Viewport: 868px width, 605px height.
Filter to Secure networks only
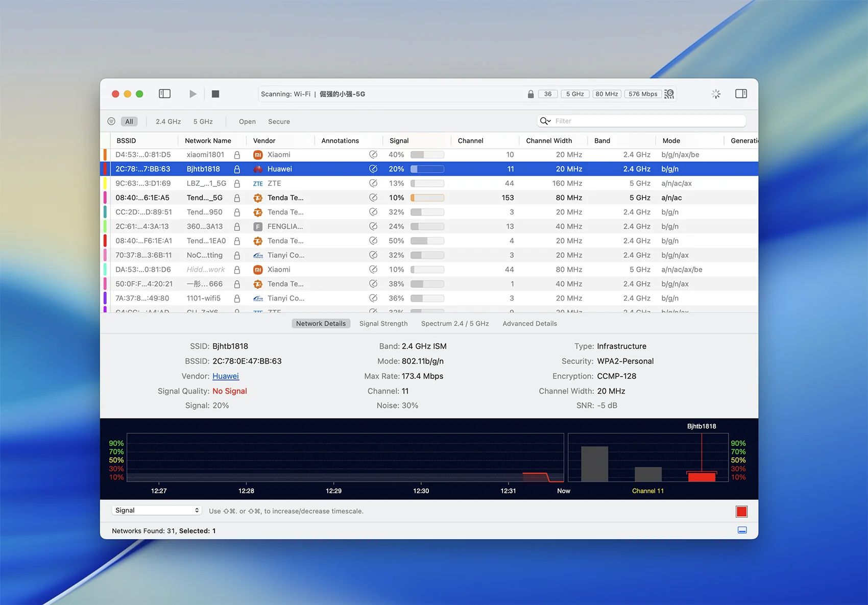click(279, 122)
